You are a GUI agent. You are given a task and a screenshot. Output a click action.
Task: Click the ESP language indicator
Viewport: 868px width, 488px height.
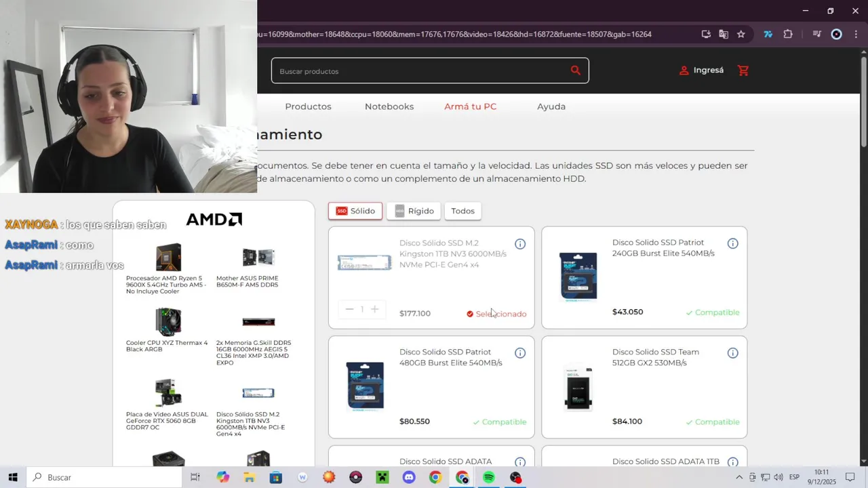pyautogui.click(x=794, y=477)
